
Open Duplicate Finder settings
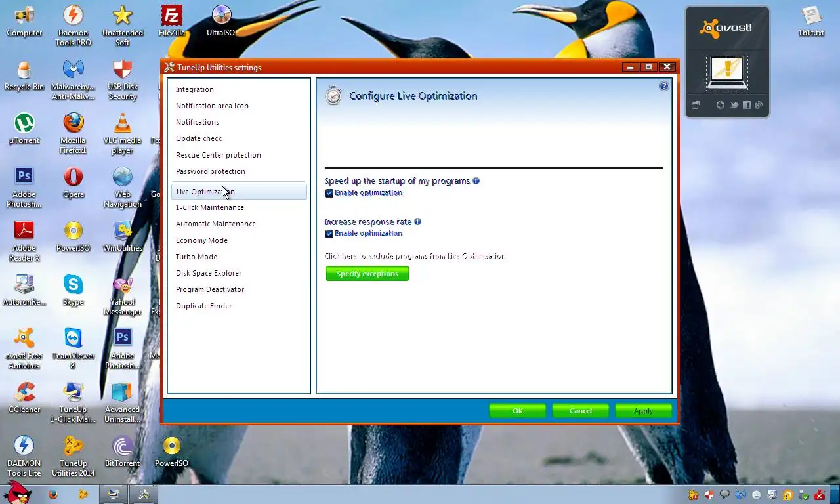tap(203, 306)
